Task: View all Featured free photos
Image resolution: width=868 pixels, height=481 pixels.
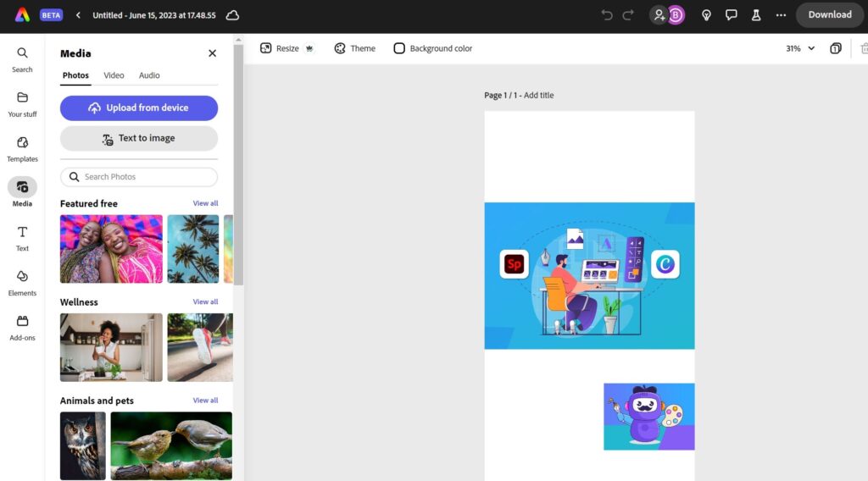Action: (x=205, y=203)
